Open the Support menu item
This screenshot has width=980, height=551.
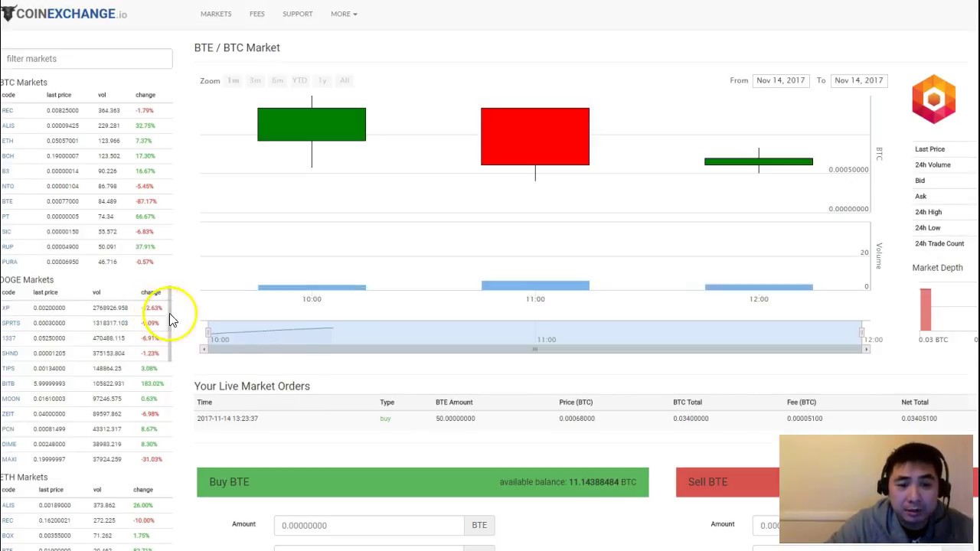tap(297, 14)
